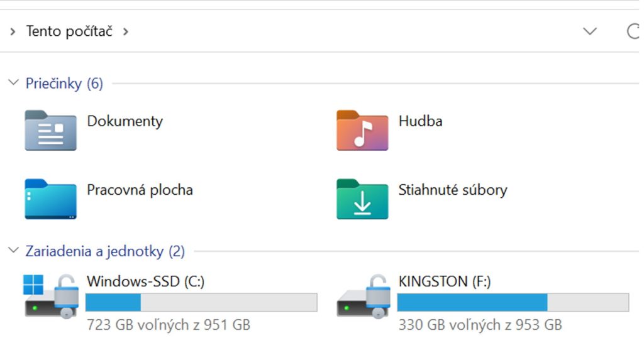
Task: Expand chevron after Tento počítač breadcrumb
Action: click(126, 31)
